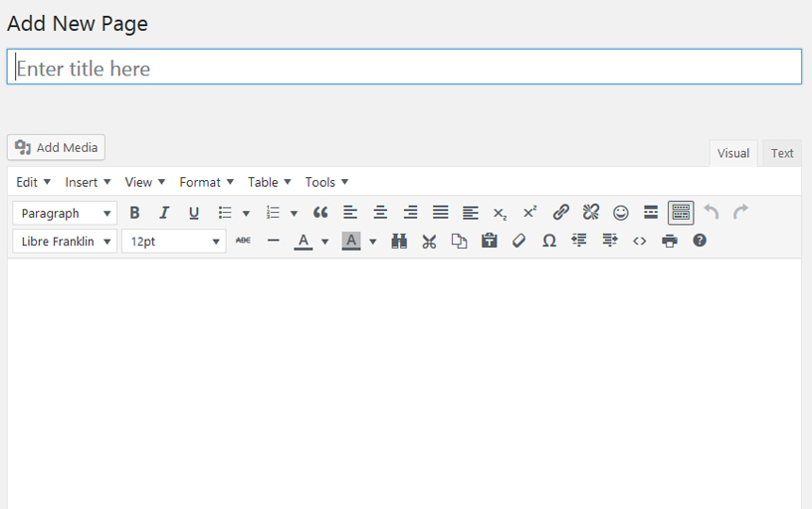Screen dimensions: 812x509
Task: Toggle italic formatting
Action: [x=164, y=213]
